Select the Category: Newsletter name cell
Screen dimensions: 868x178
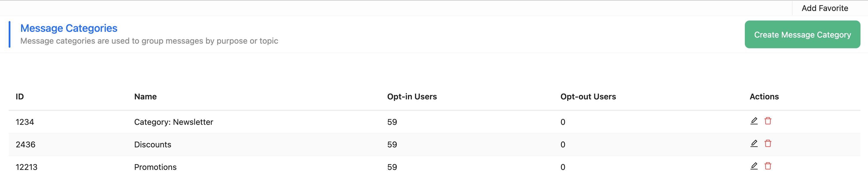pos(173,122)
